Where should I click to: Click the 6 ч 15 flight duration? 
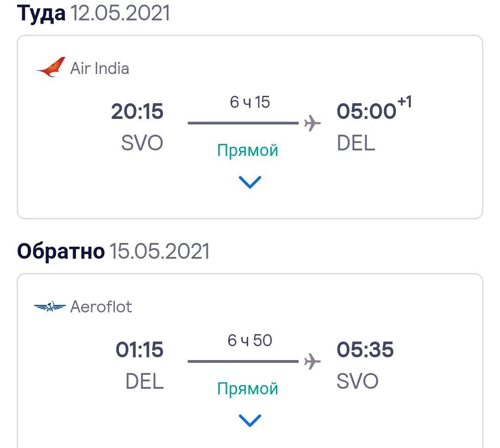click(x=250, y=102)
